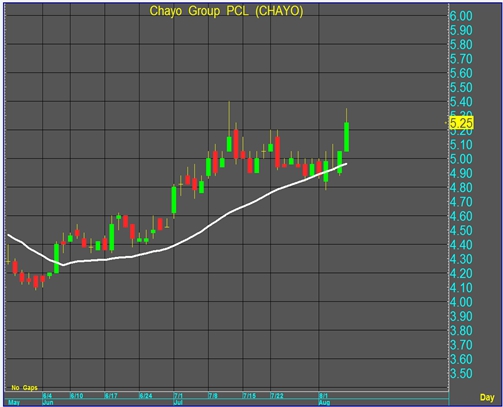Select the 4.60 price axis label

[x=461, y=216]
